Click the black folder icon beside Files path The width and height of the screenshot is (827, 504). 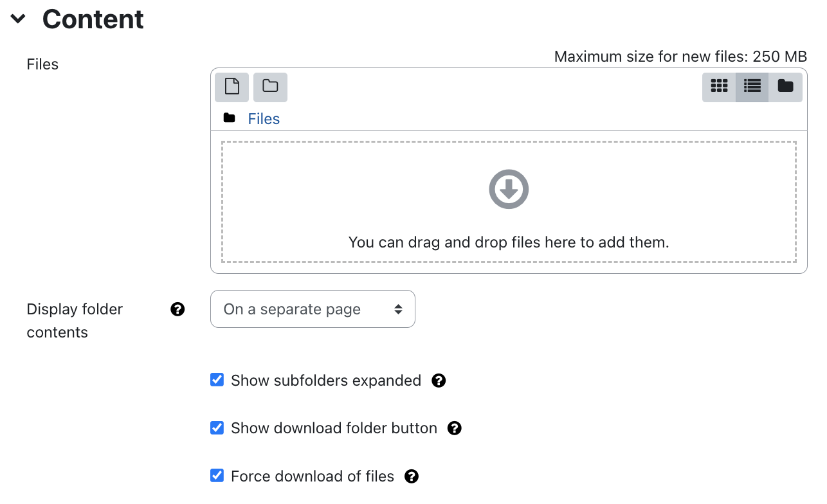click(x=229, y=118)
